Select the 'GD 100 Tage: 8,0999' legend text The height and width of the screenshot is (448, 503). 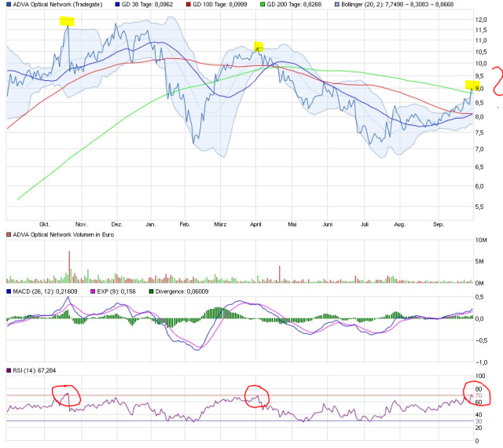tap(220, 5)
